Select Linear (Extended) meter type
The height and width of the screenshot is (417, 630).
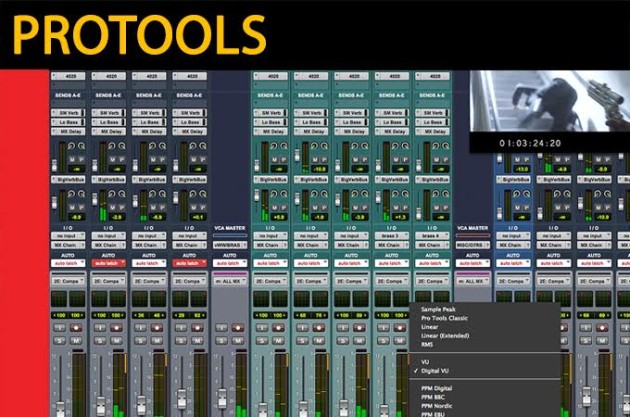[445, 335]
